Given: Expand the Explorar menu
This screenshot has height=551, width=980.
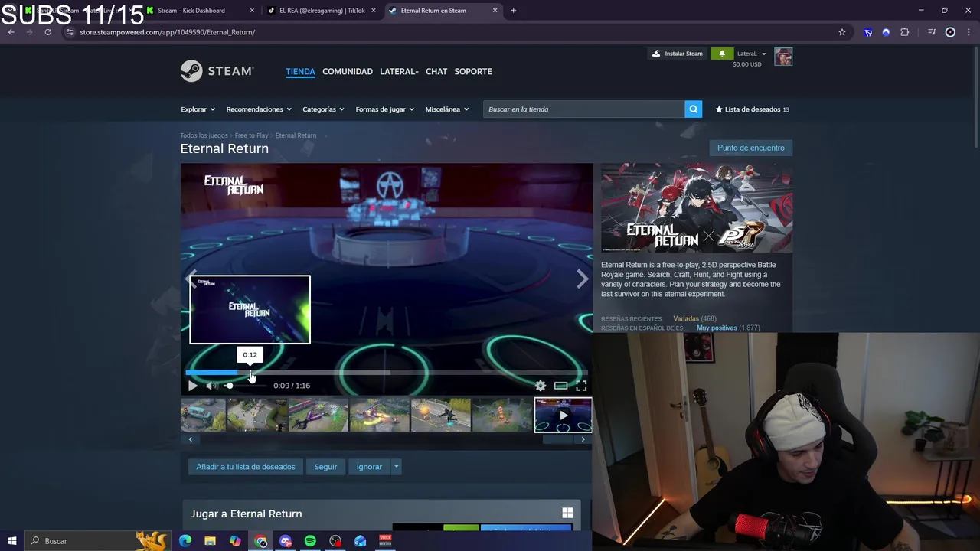Looking at the screenshot, I should (x=198, y=109).
